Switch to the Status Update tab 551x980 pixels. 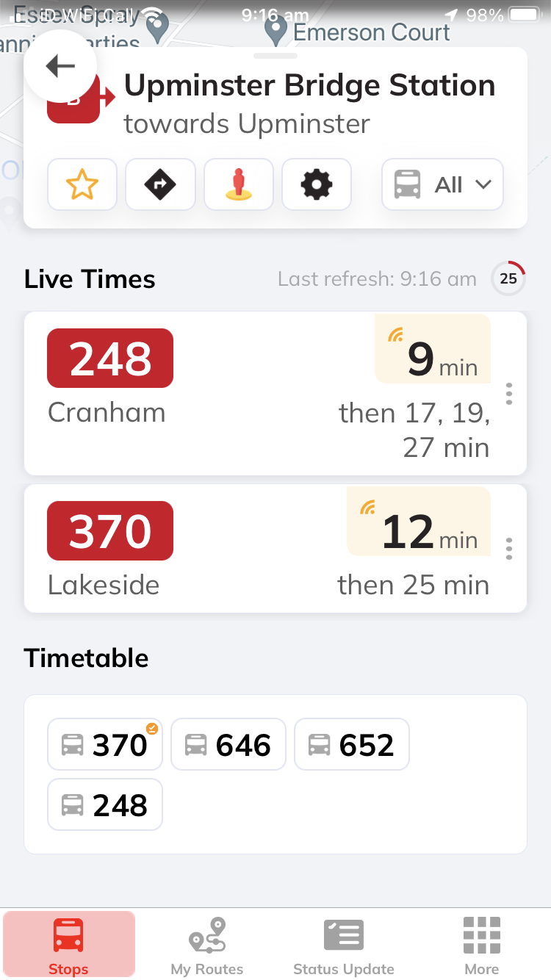[x=344, y=945]
